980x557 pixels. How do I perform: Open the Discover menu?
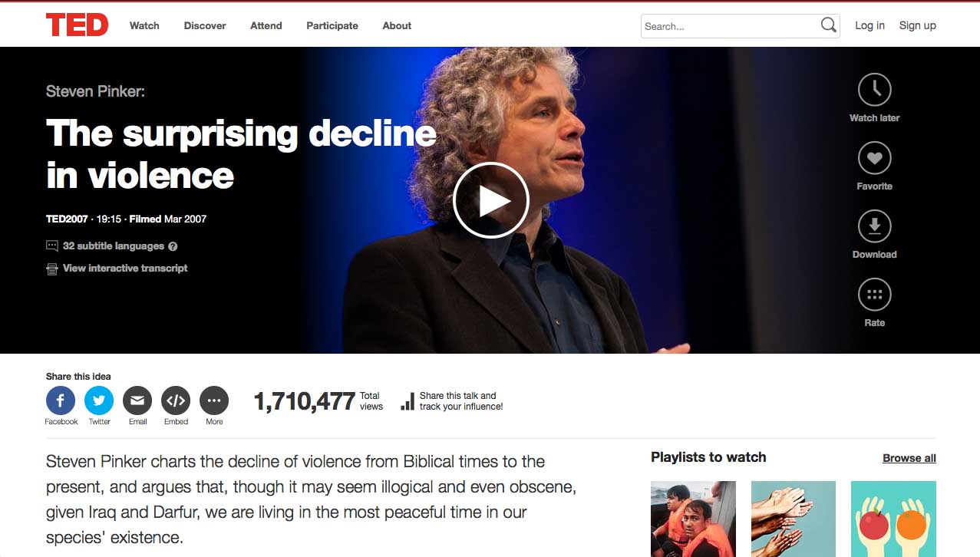pyautogui.click(x=205, y=25)
